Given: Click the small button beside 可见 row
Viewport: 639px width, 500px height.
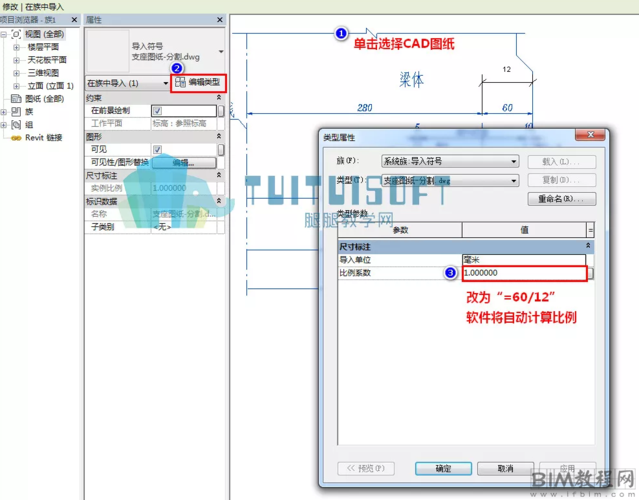Looking at the screenshot, I should coord(221,150).
